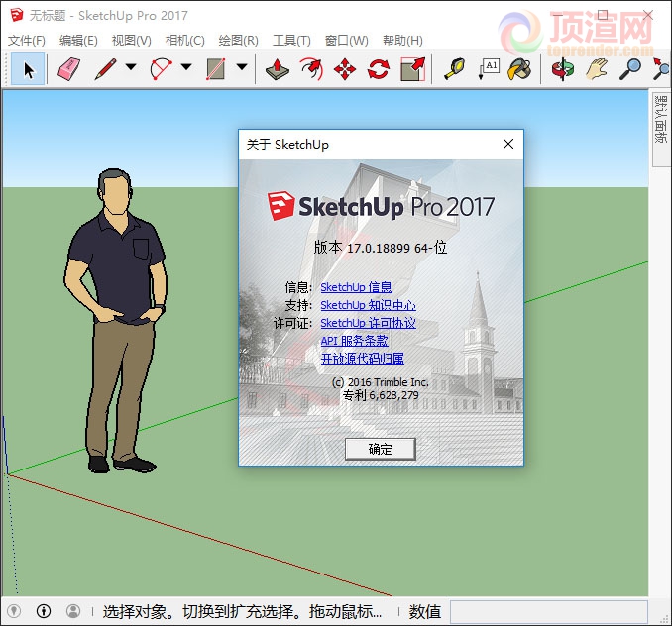This screenshot has width=672, height=626.
Task: Click the SketchUp logo in title bar
Action: coord(17,16)
